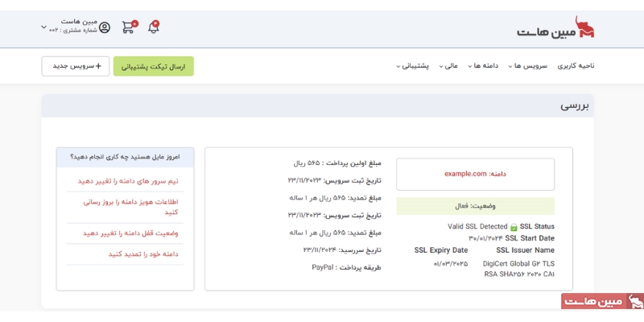Open the notifications bell icon
Viewport: 644px width, 322px height.
click(153, 27)
